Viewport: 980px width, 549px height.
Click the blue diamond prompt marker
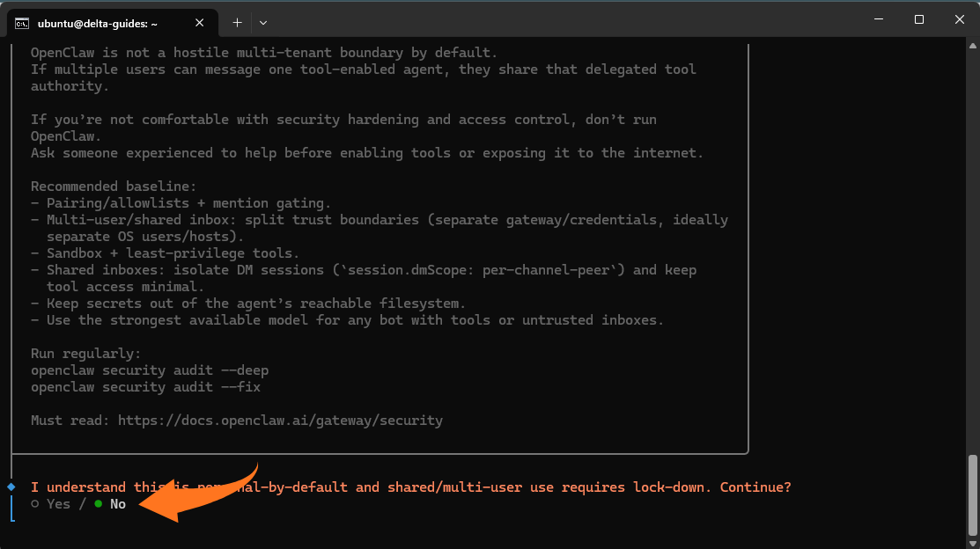pos(11,487)
